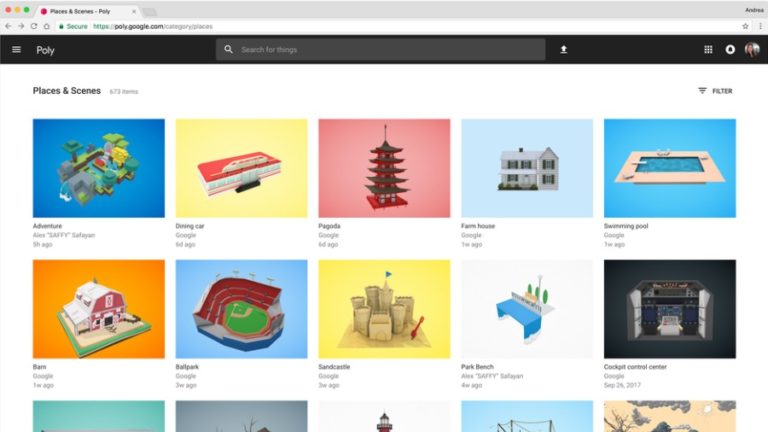
Task: Open the teal thumbnail at bottom left
Action: (x=98, y=416)
